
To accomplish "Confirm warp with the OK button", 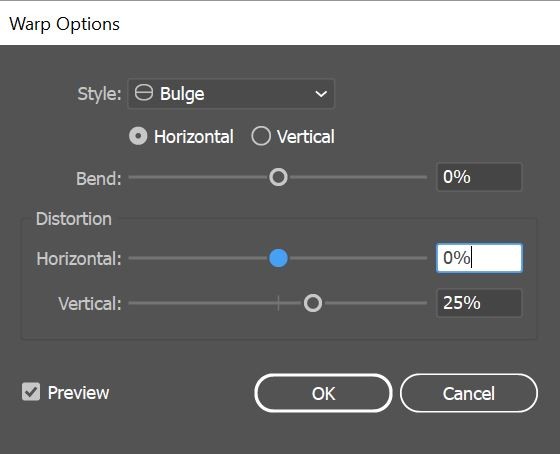I will pyautogui.click(x=323, y=393).
